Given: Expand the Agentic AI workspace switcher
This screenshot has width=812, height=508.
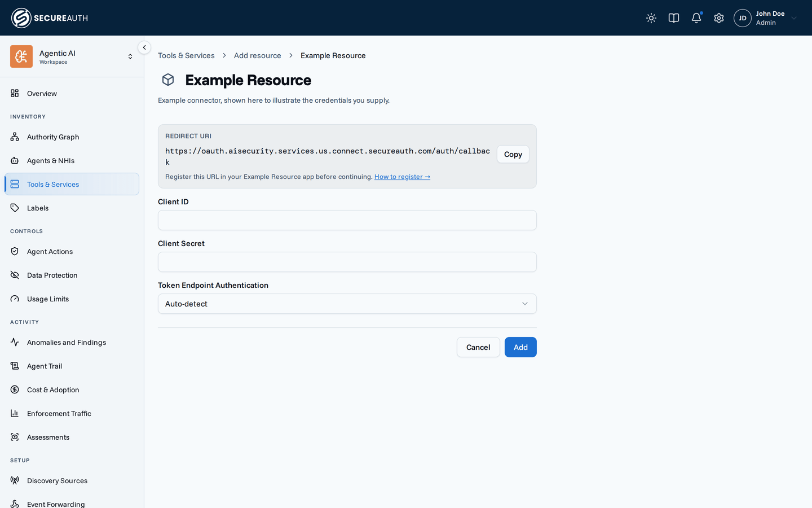Looking at the screenshot, I should pos(130,56).
